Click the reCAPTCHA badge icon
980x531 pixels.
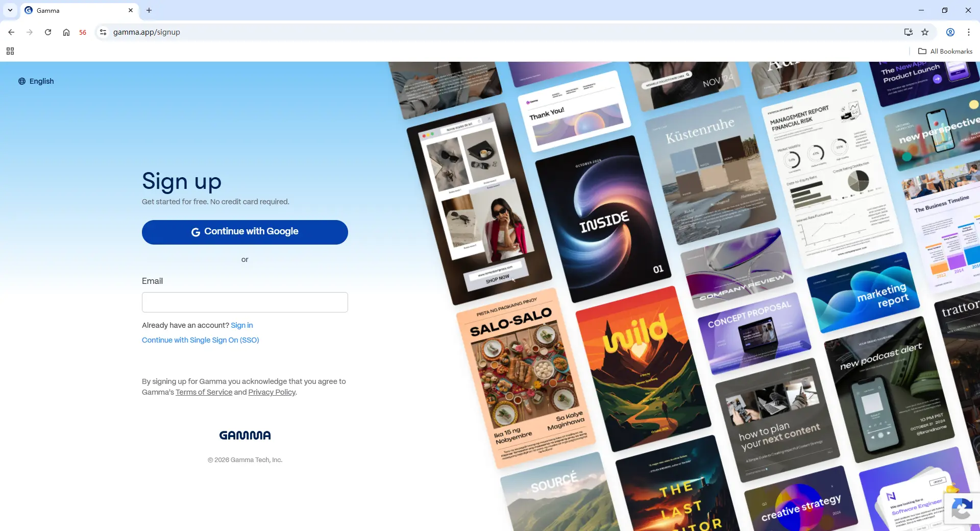click(962, 509)
